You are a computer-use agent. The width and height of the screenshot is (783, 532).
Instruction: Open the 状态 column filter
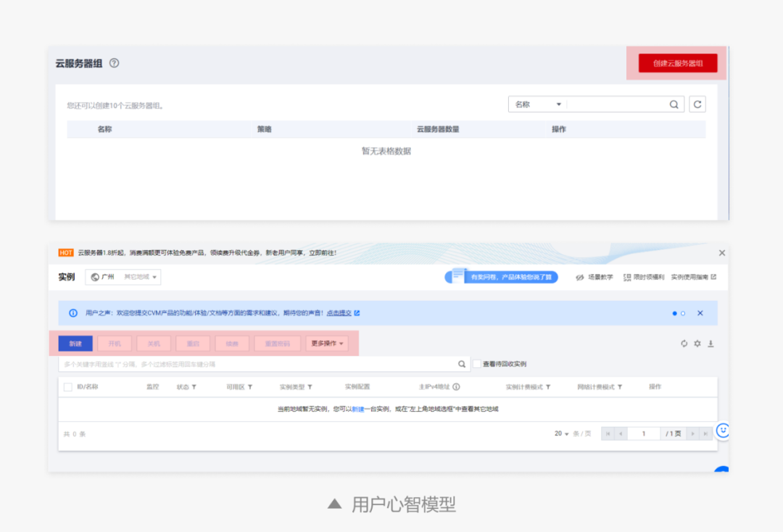(194, 387)
